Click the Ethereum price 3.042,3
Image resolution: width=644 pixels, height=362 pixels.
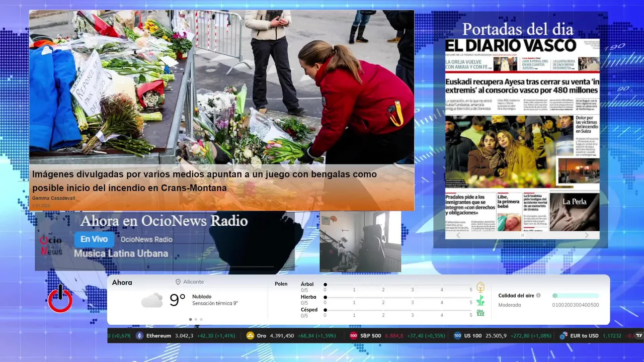[184, 336]
